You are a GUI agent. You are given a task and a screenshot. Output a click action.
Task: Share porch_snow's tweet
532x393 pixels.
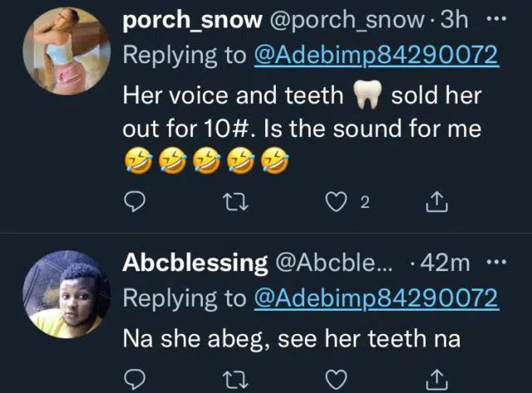click(437, 202)
